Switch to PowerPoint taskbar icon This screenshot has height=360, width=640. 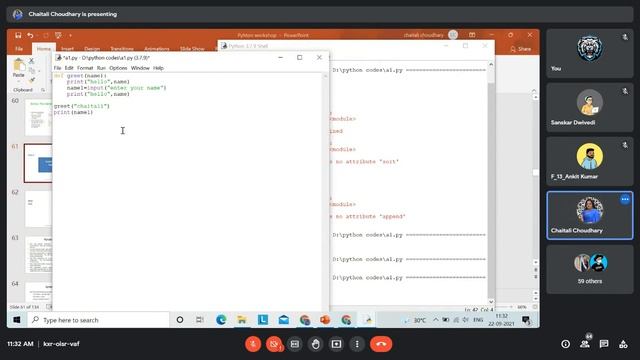click(325, 320)
